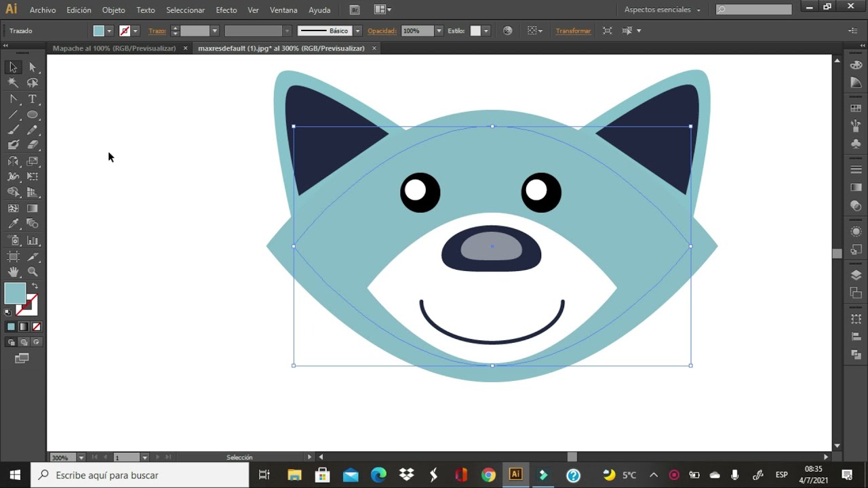This screenshot has width=868, height=488.
Task: Open fill color dropdown in control bar
Action: tap(108, 30)
